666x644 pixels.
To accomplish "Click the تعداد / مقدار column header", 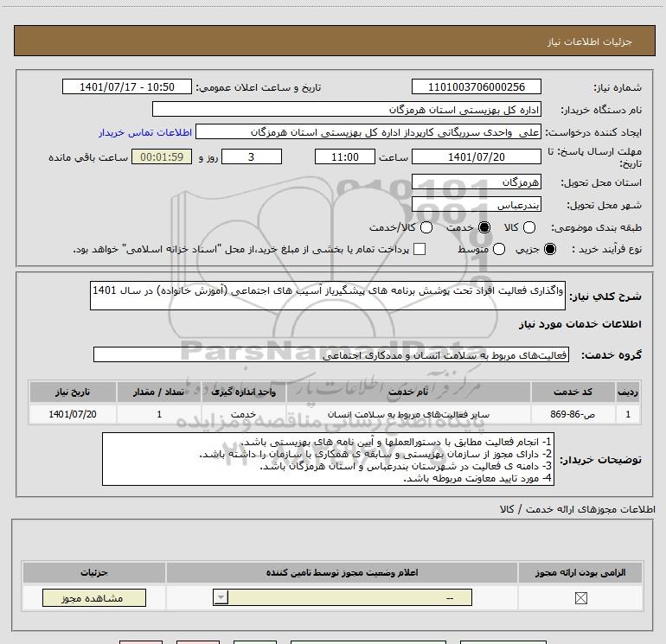I will 158,392.
